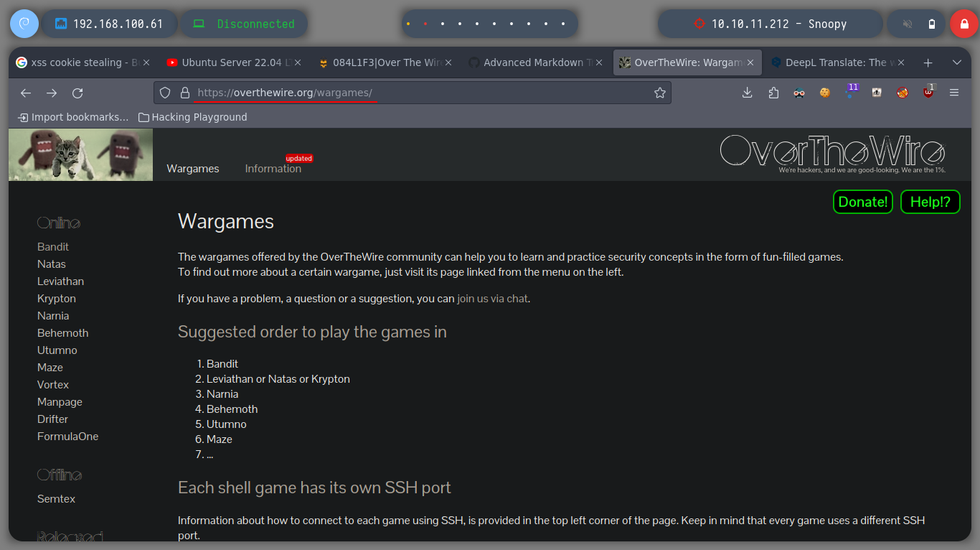Screen dimensions: 980x550
Task: Click the padlock site security icon
Action: 184,93
